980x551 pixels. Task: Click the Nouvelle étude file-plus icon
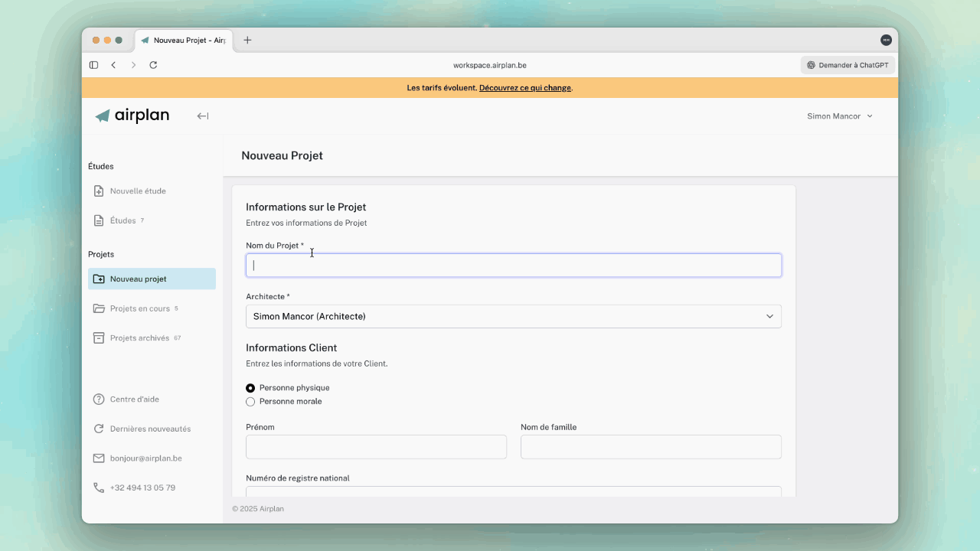tap(98, 191)
